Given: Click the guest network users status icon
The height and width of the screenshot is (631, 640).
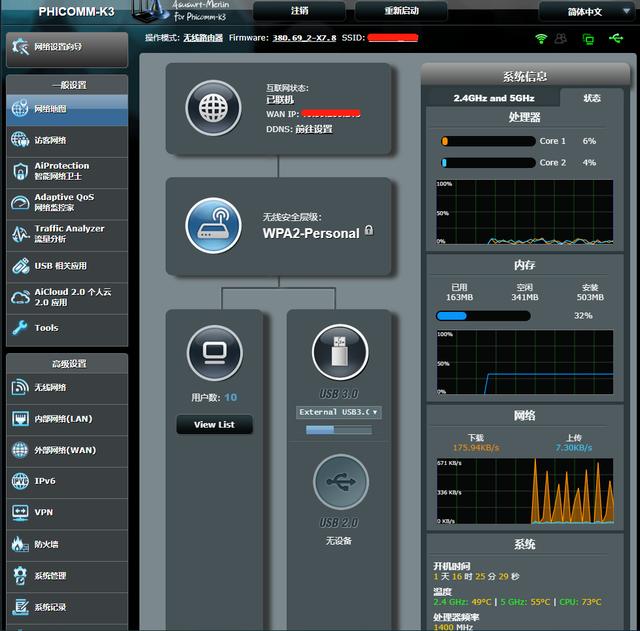Looking at the screenshot, I should 561,39.
